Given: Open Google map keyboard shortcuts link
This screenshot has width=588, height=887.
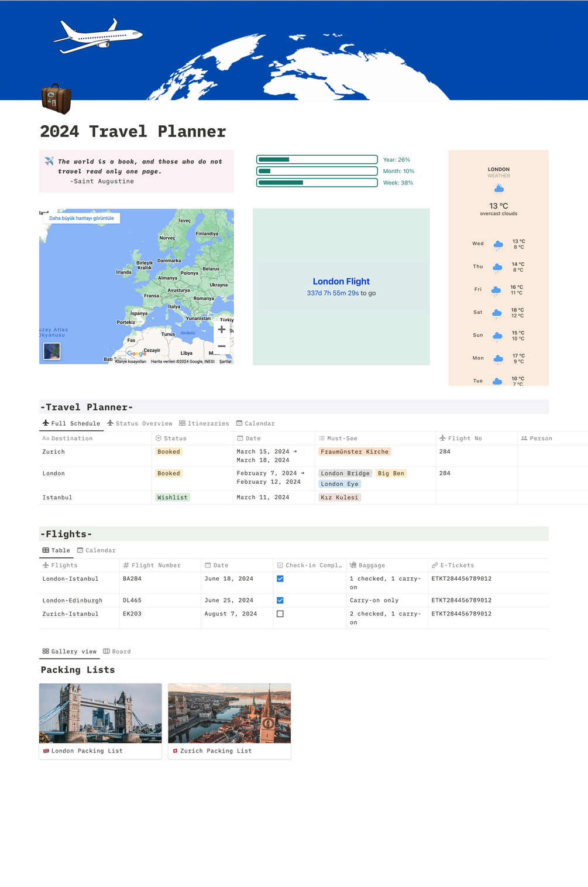Looking at the screenshot, I should tap(130, 362).
